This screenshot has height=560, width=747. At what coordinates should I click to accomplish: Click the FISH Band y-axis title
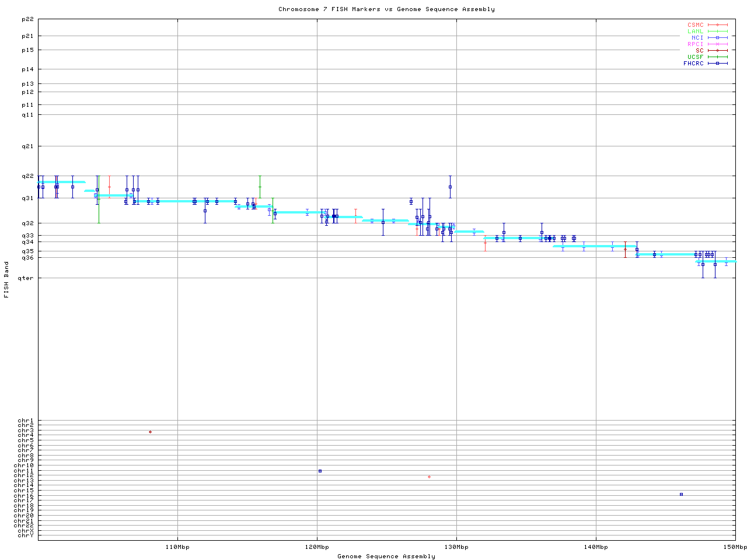(x=6, y=279)
